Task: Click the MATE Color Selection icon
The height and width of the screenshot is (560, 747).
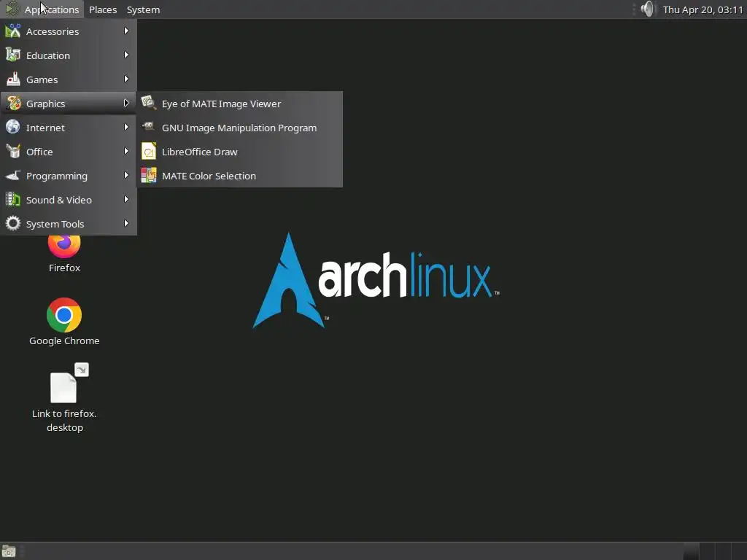Action: coord(149,176)
